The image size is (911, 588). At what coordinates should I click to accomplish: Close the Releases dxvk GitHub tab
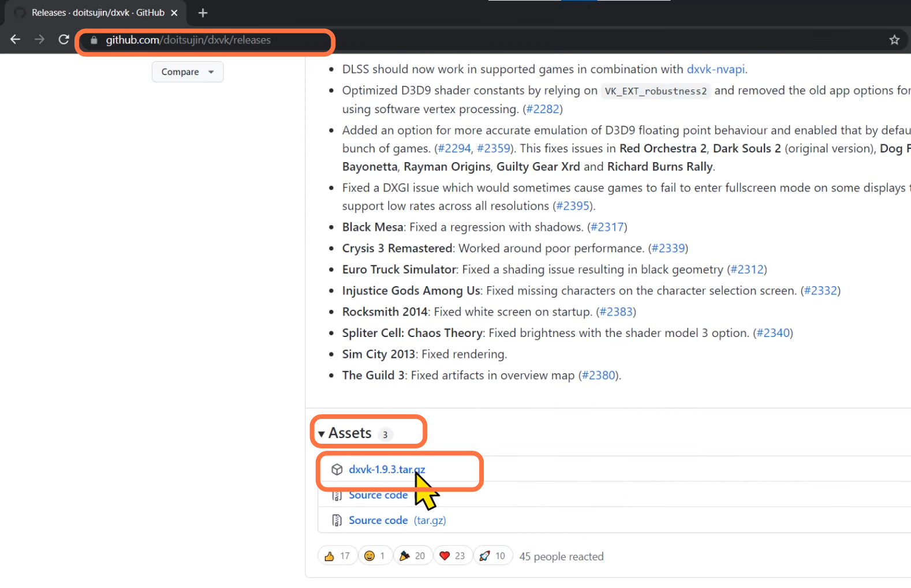[174, 13]
